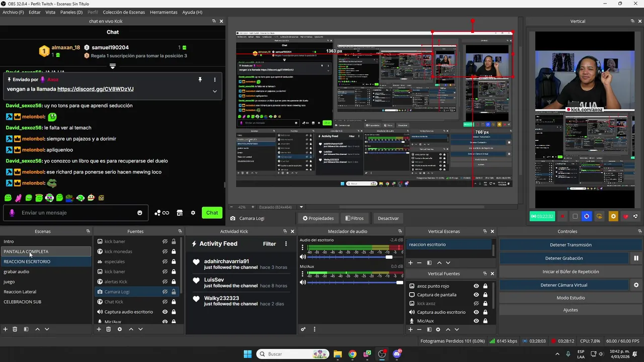644x362 pixels.
Task: Adjust the Audio del escritorio volume slider
Action: click(354, 257)
